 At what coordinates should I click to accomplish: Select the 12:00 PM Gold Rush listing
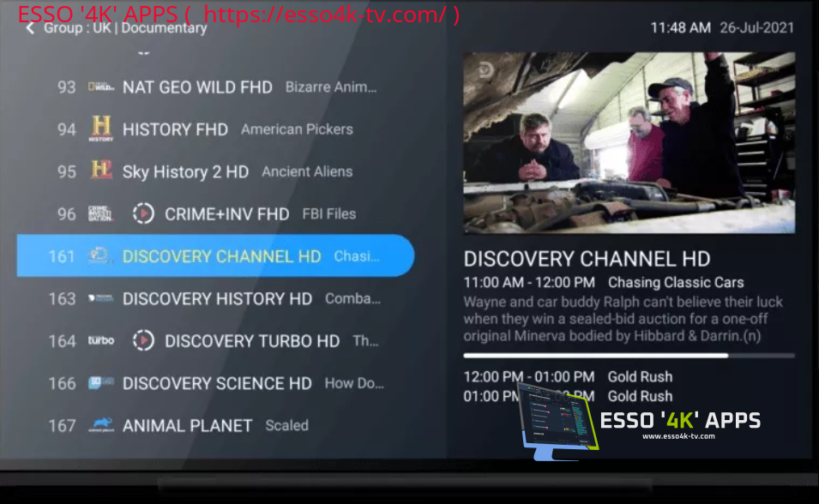coord(569,376)
